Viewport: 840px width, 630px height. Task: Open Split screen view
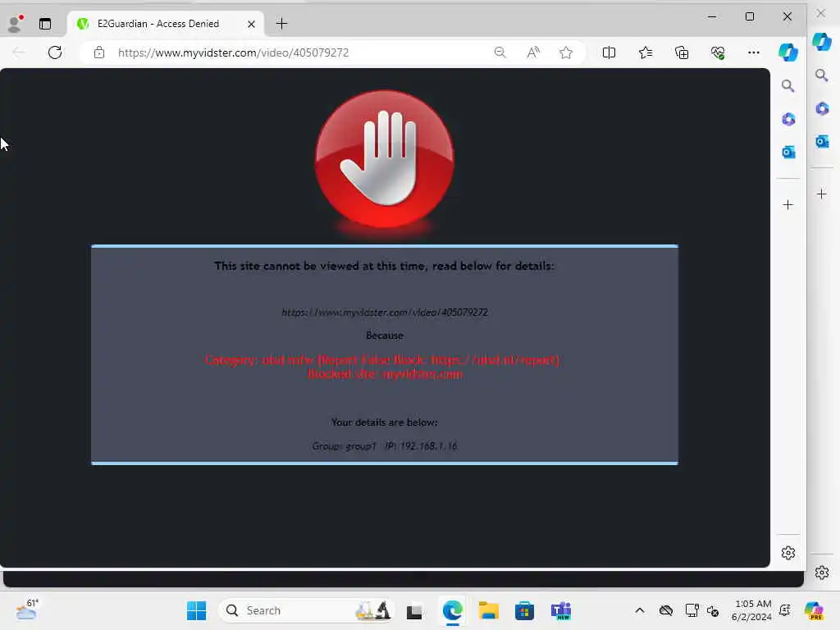[x=609, y=52]
